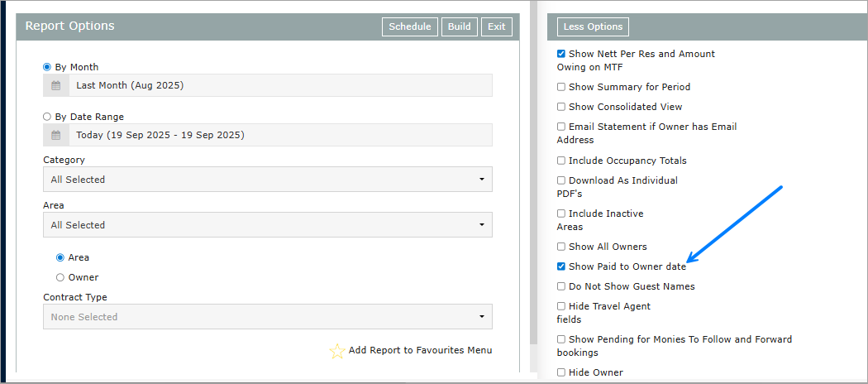Enable Do Not Show Guest Names
The width and height of the screenshot is (868, 384).
[x=561, y=286]
